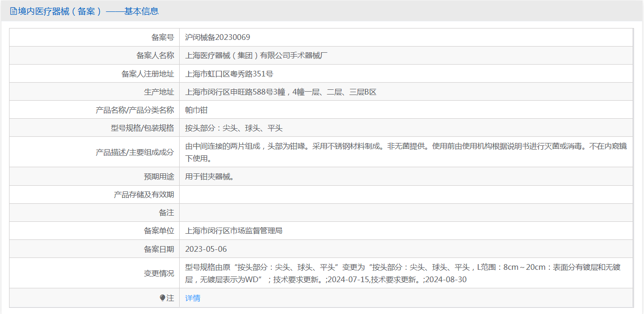
Task: Click the 产品存储及有效期 label
Action: [144, 195]
